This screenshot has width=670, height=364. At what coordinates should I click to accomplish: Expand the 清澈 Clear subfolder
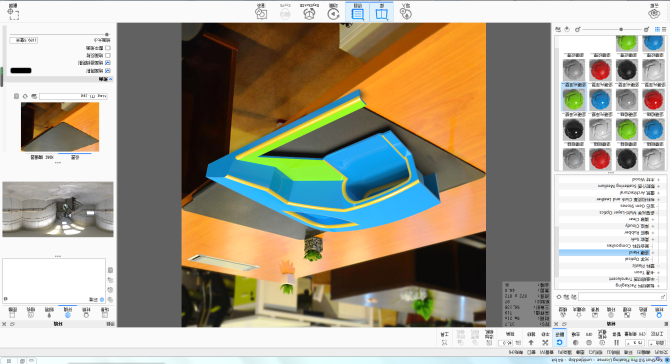point(653,220)
